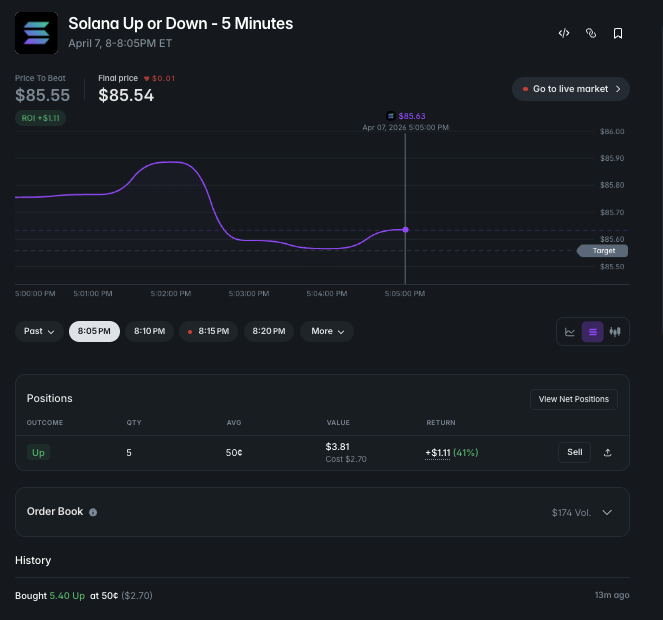Expand the Order Book panel

pyautogui.click(x=607, y=512)
